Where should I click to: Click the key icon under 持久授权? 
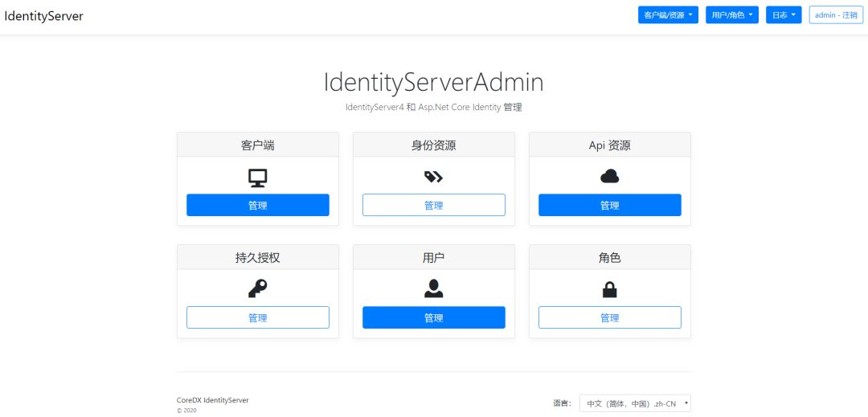[x=257, y=288]
